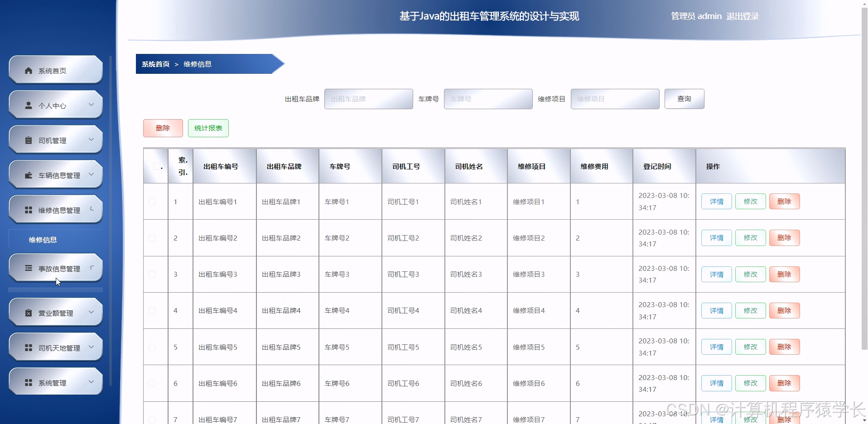Expand the 司机管理 menu chevron
Screen dimensions: 868x424
click(91, 140)
